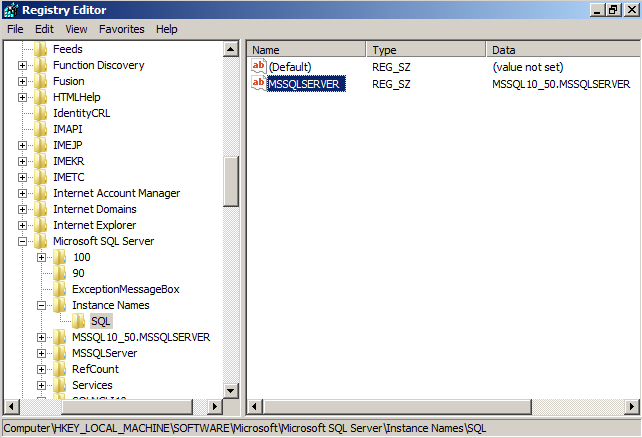Collapse the Instance Names key
This screenshot has height=438, width=642.
pyautogui.click(x=41, y=305)
